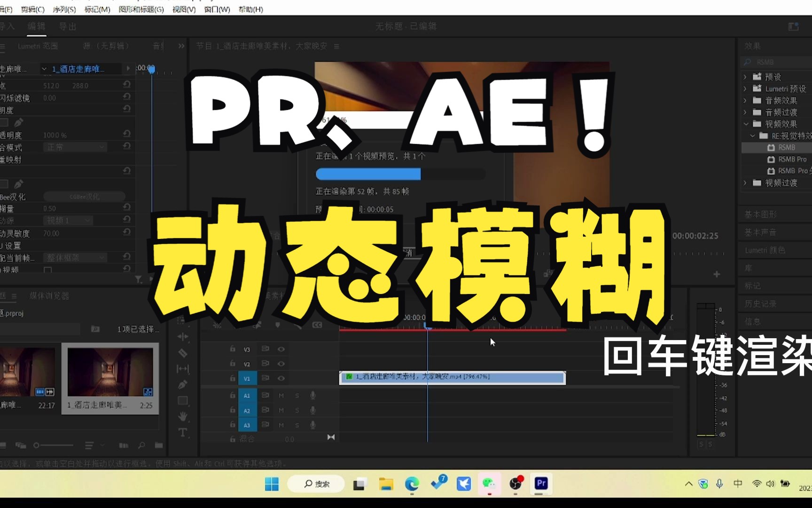812x508 pixels.
Task: Toggle lock on the A1 track
Action: pyautogui.click(x=233, y=396)
